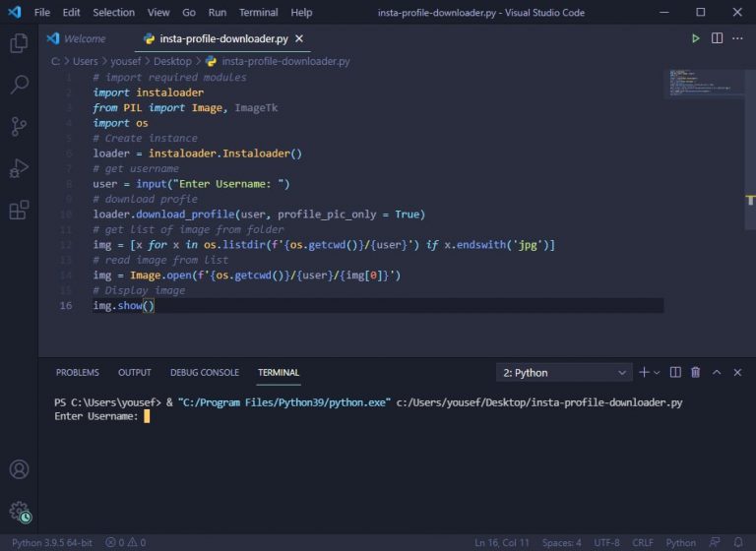The image size is (756, 551).
Task: Click the 'import os' code line
Action: click(120, 123)
